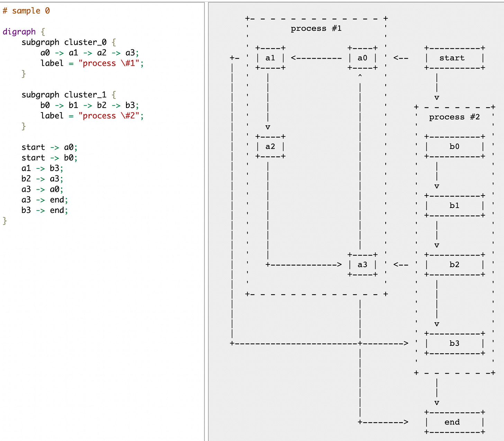Screen dimensions: 504x441
Task: Select the subgraph cluster_0 declaration
Action: point(64,42)
